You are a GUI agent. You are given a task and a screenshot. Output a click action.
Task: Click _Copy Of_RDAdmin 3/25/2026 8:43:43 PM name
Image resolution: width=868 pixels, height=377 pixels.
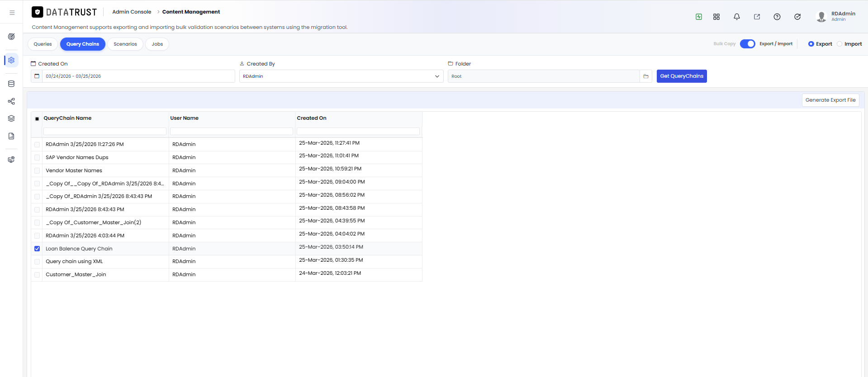99,196
